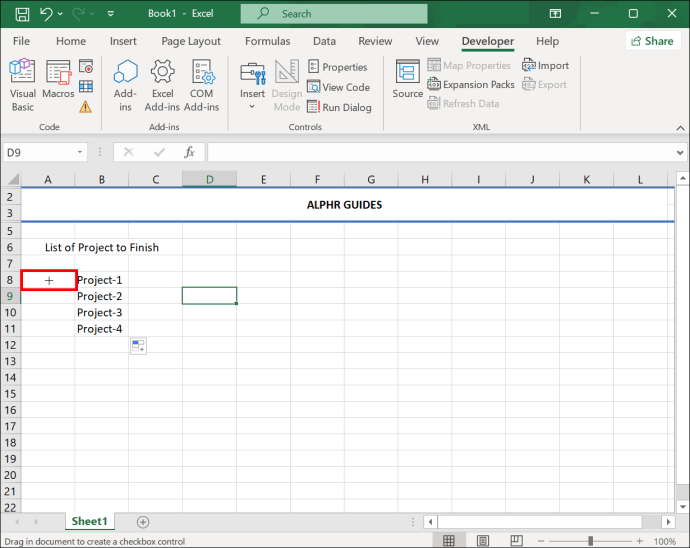This screenshot has height=548, width=690.
Task: Expand the formula bar chevron
Action: [680, 153]
